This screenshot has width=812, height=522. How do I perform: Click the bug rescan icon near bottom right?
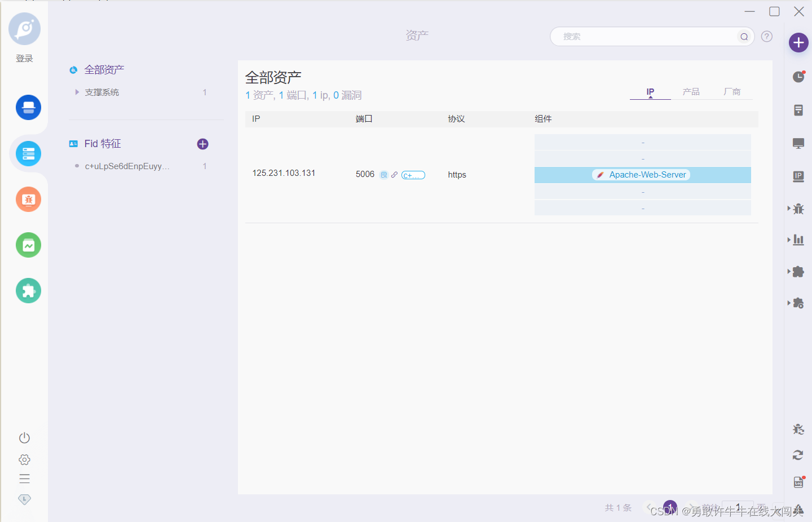(798, 429)
